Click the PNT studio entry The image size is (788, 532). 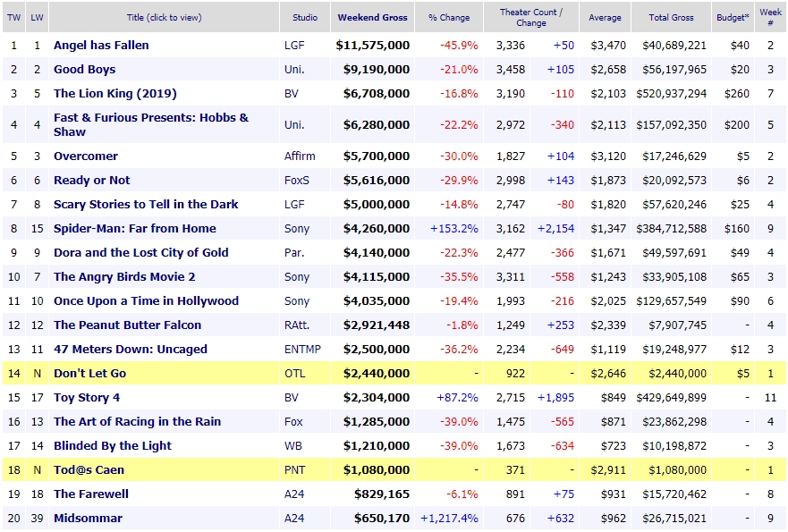coord(294,469)
